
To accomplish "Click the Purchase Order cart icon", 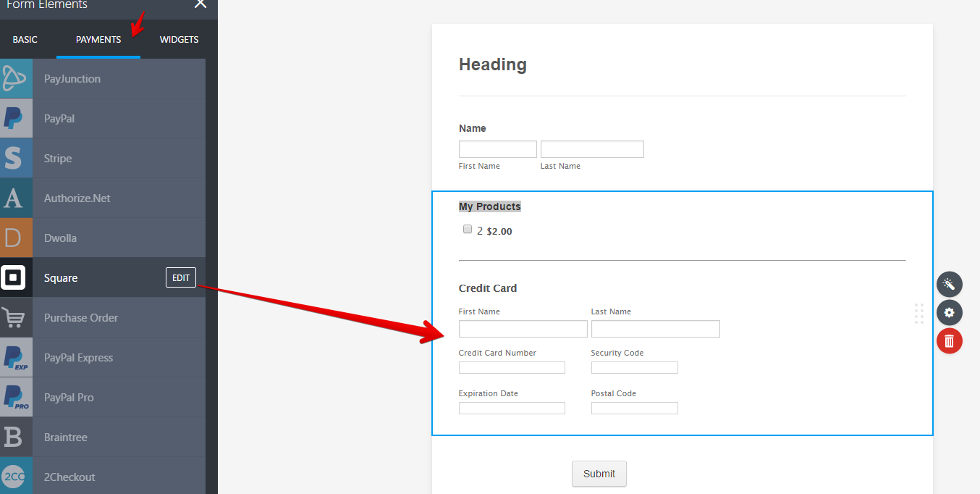I will pyautogui.click(x=16, y=318).
